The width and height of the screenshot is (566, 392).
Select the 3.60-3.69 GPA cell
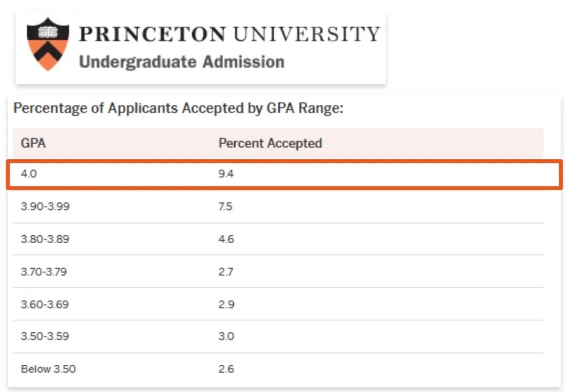pos(45,304)
